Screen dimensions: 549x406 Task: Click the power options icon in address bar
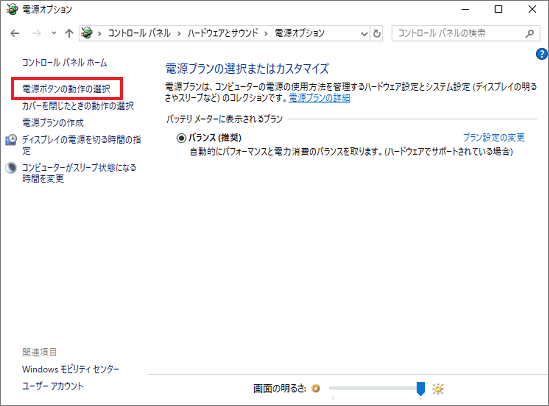click(87, 33)
